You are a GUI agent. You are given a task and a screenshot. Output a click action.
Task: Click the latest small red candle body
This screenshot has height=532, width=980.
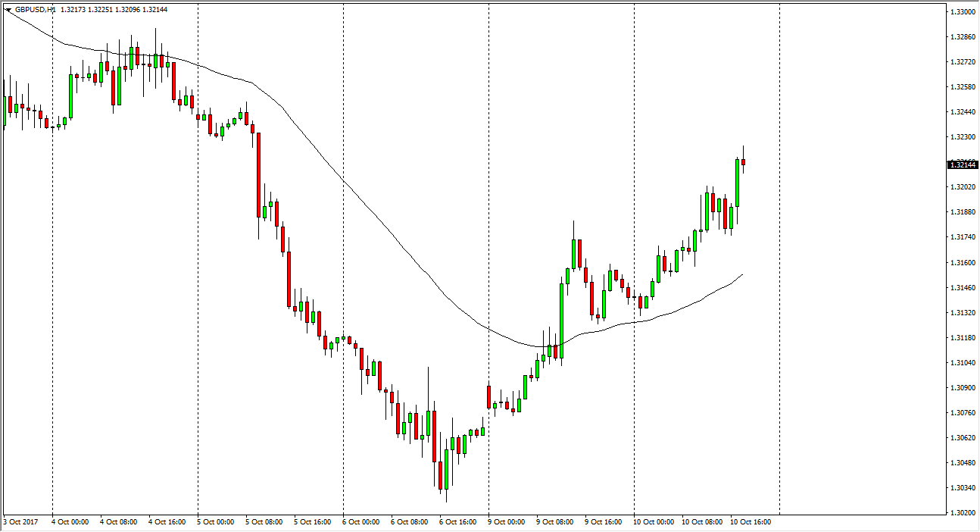[744, 162]
